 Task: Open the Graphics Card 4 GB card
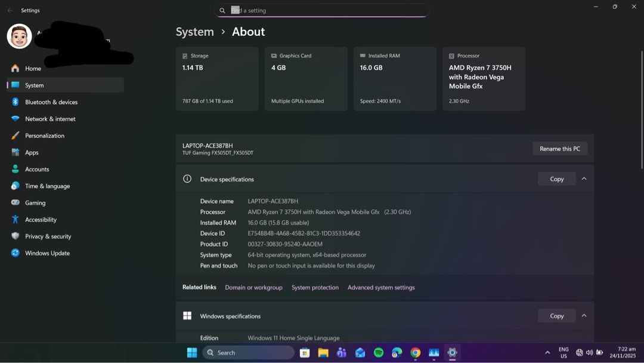tap(306, 79)
